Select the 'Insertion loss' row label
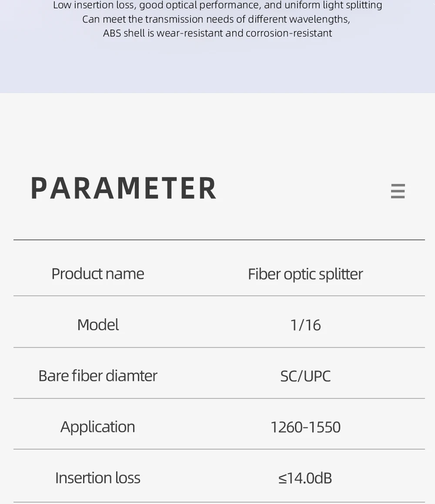Image resolution: width=435 pixels, height=504 pixels. click(x=97, y=477)
